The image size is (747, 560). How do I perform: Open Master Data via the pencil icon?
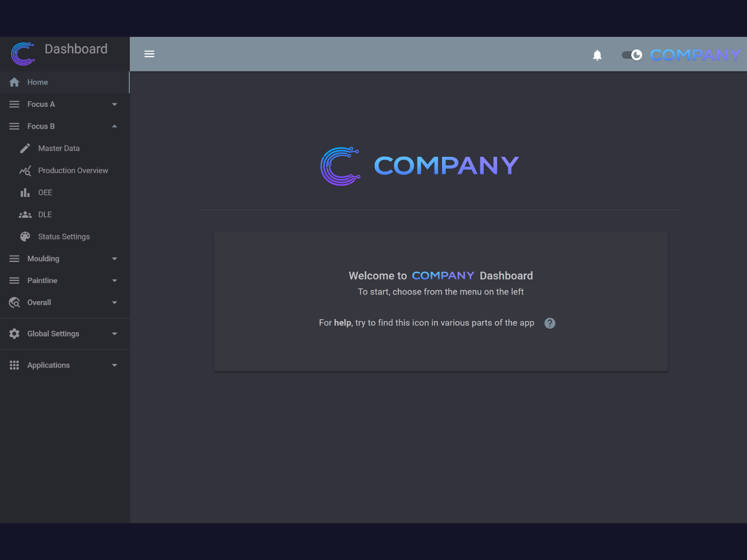coord(25,148)
